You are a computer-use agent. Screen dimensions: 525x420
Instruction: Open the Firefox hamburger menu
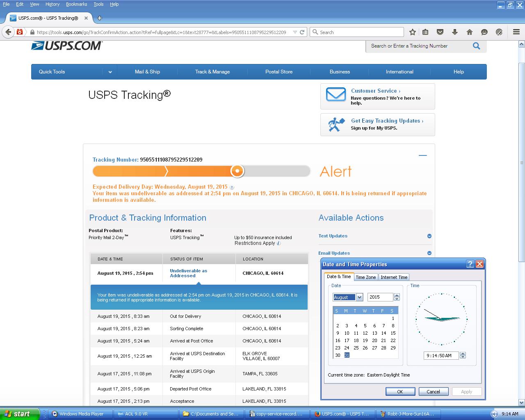[516, 32]
